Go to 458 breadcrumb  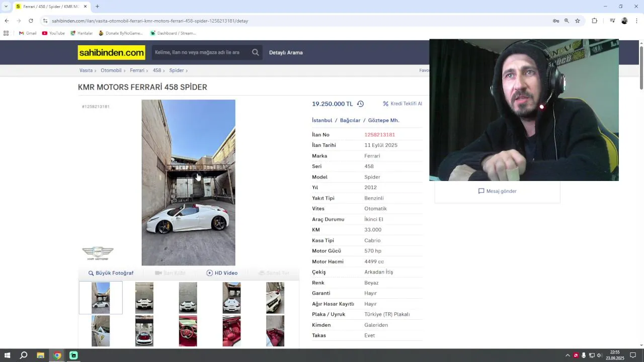(x=157, y=70)
